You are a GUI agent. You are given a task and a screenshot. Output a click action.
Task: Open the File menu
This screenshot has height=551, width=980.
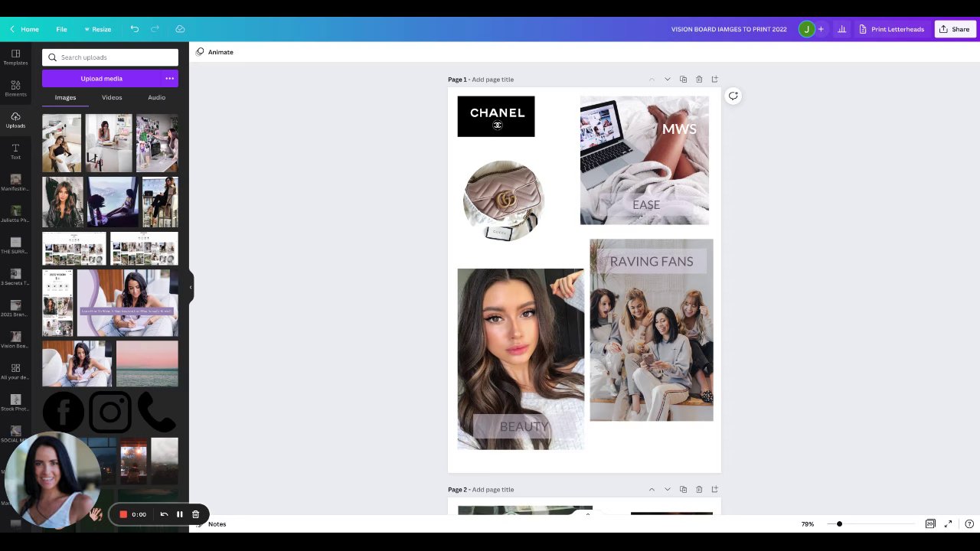point(61,29)
